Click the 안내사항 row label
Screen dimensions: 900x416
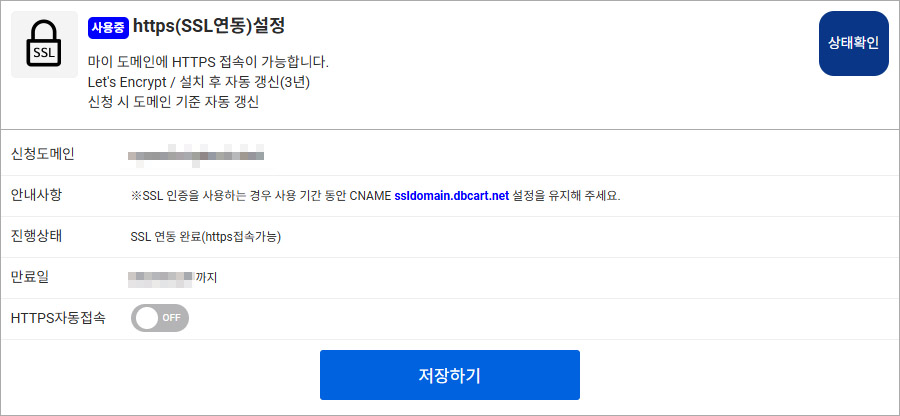tap(36, 195)
